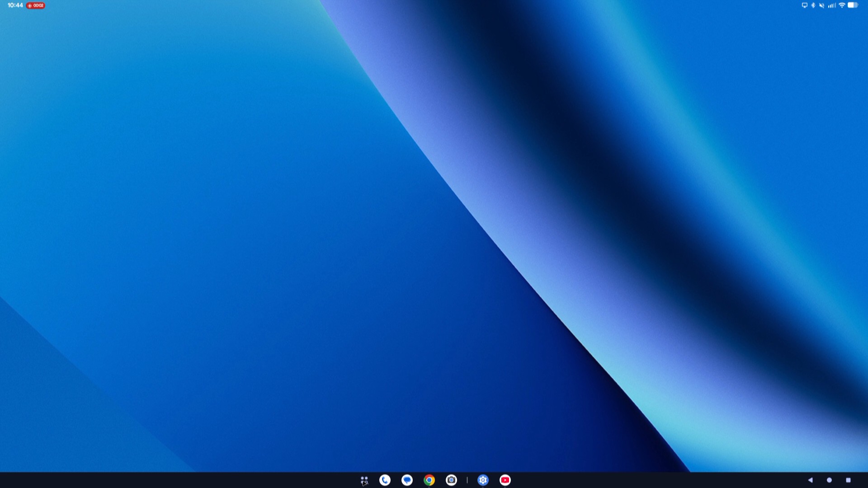Open the app drawer from the taskbar
This screenshot has height=488, width=868.
pyautogui.click(x=364, y=480)
